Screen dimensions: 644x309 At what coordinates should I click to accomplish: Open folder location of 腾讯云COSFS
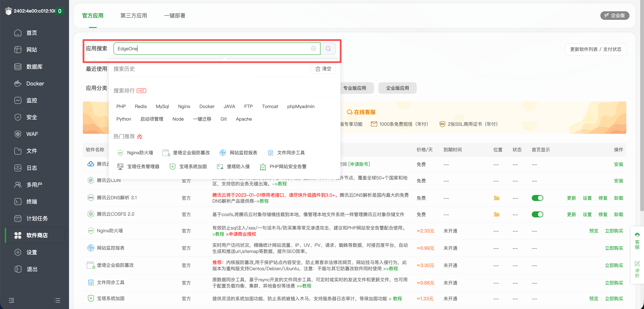pos(496,214)
